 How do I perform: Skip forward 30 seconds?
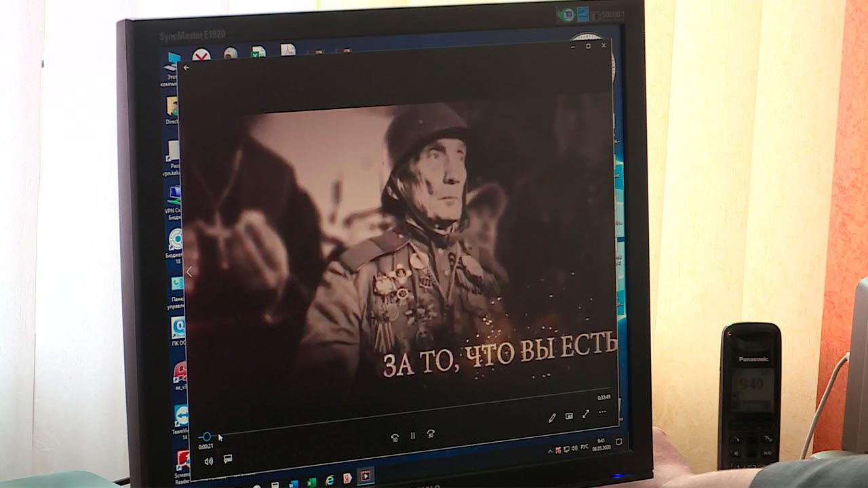431,434
